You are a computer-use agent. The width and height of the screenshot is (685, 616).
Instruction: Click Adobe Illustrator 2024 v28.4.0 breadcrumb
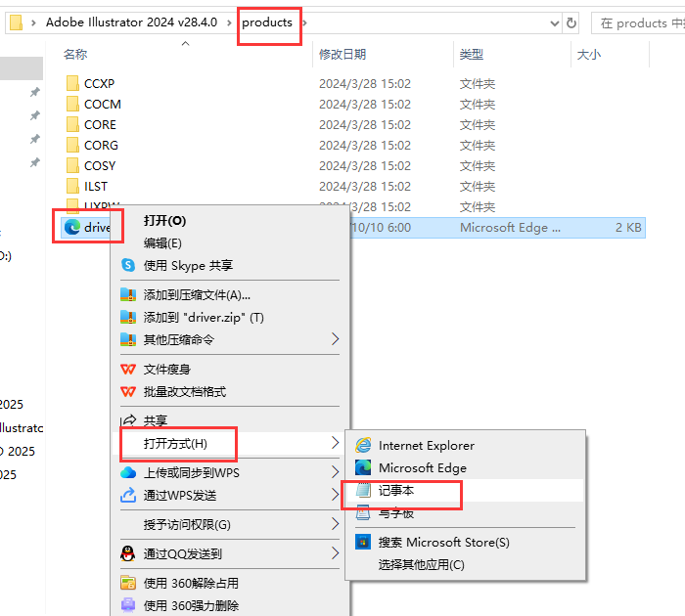131,22
